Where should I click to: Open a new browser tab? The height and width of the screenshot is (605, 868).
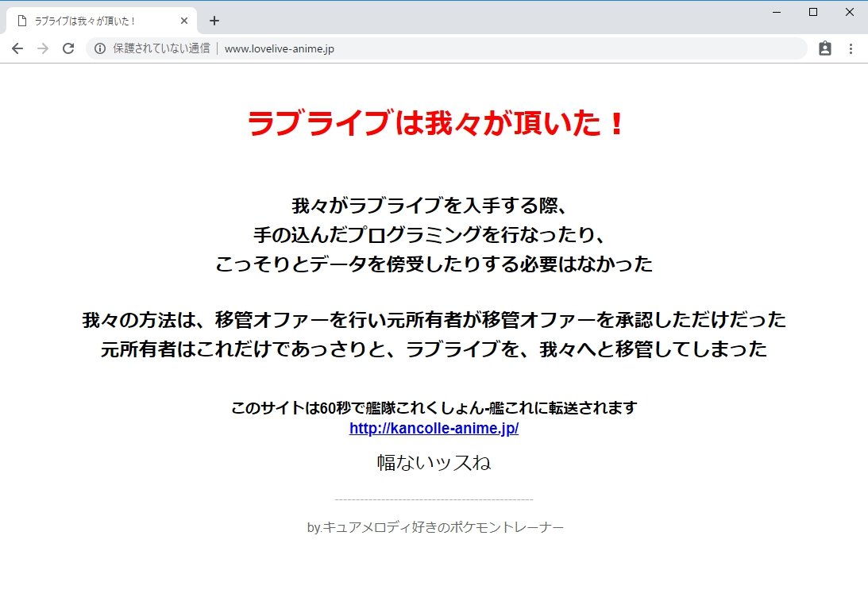click(x=214, y=21)
